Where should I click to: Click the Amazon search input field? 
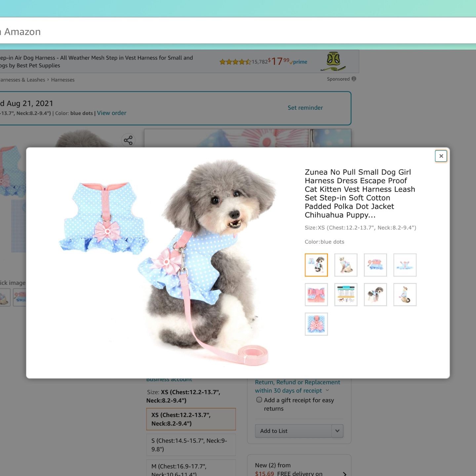(238, 32)
